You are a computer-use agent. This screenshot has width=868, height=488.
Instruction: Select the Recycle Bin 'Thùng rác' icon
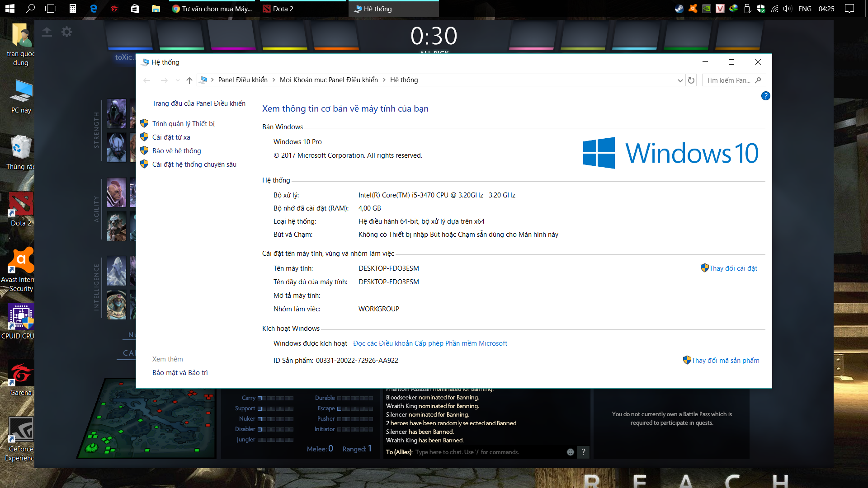[x=20, y=152]
